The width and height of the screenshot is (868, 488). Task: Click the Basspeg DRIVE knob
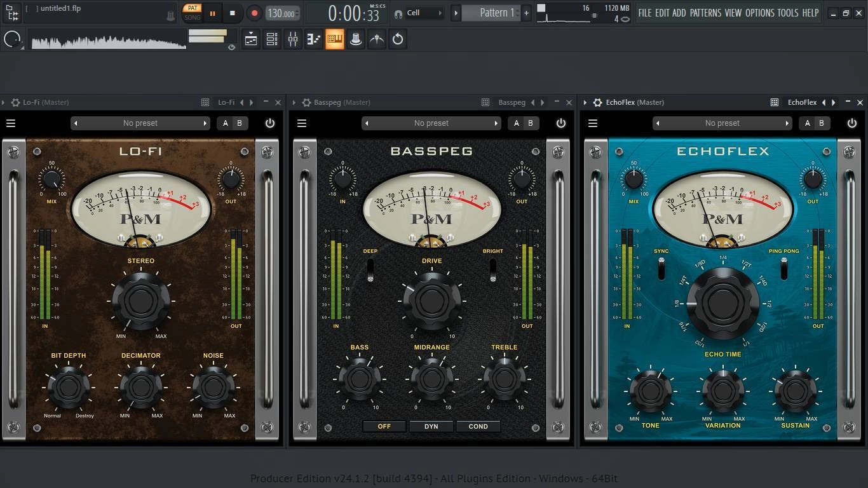click(432, 301)
